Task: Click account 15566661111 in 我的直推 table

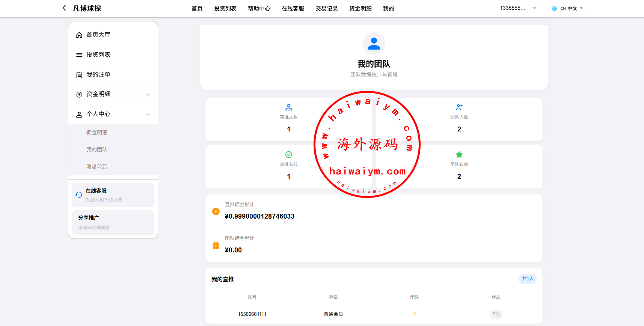Action: click(252, 314)
